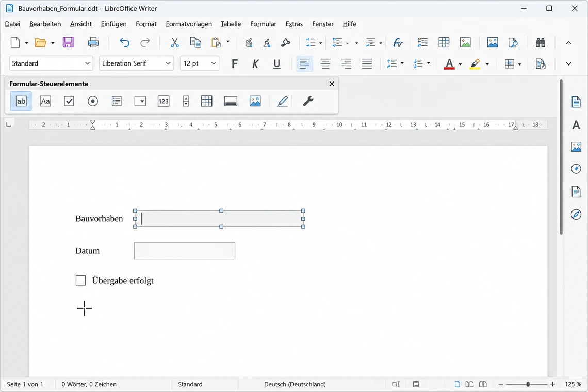Select the label field control
588x392 pixels.
point(45,101)
